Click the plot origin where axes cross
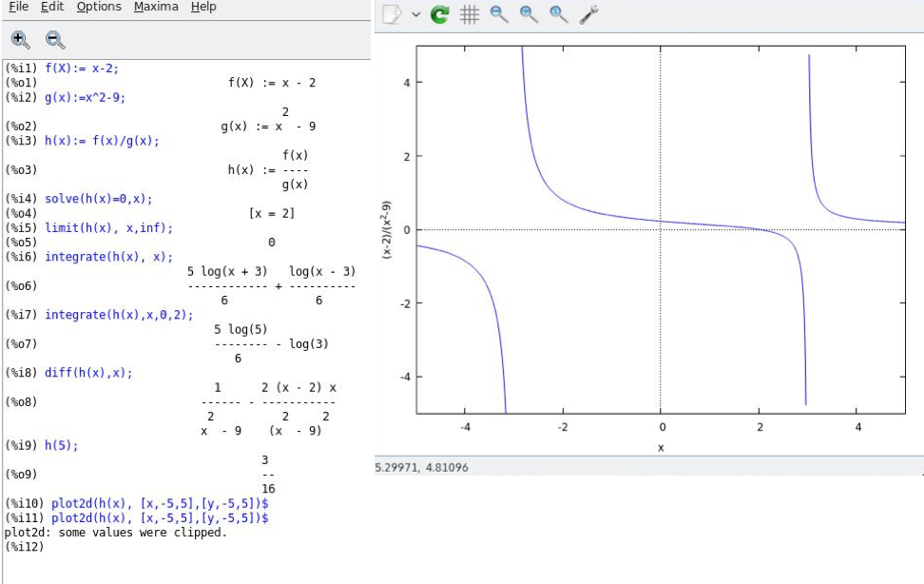Image resolution: width=924 pixels, height=584 pixels. pyautogui.click(x=661, y=229)
